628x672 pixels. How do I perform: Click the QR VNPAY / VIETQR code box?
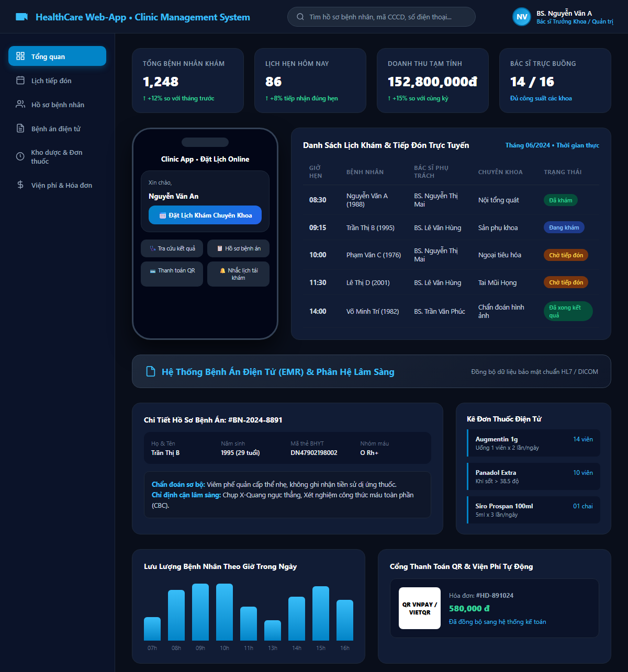click(420, 608)
